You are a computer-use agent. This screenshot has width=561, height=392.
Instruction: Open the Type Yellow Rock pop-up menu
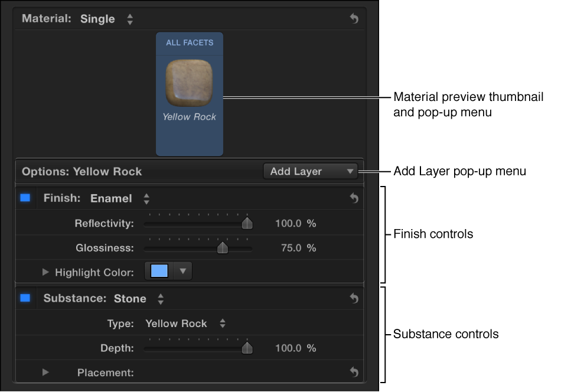click(185, 324)
